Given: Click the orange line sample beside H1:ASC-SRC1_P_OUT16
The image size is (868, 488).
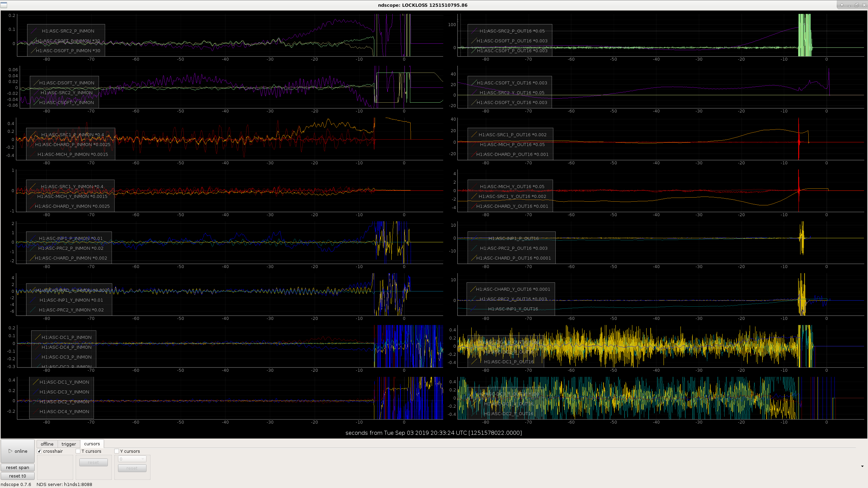Looking at the screenshot, I should pos(474,135).
